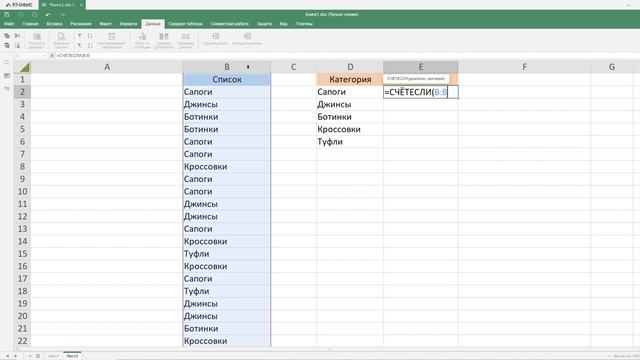Switch to the Формула ribbon tab
This screenshot has height=360, width=640.
tap(128, 24)
